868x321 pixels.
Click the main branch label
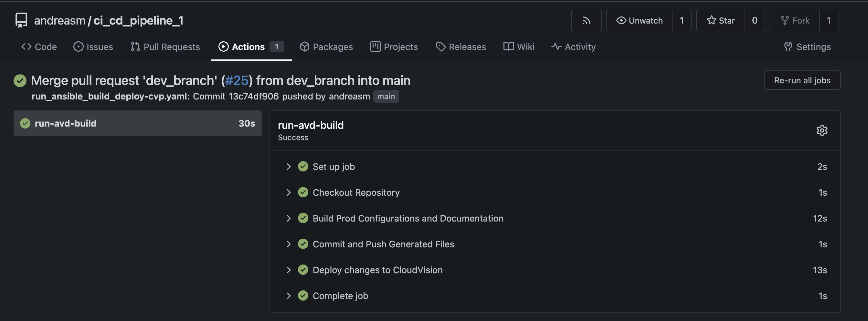386,96
